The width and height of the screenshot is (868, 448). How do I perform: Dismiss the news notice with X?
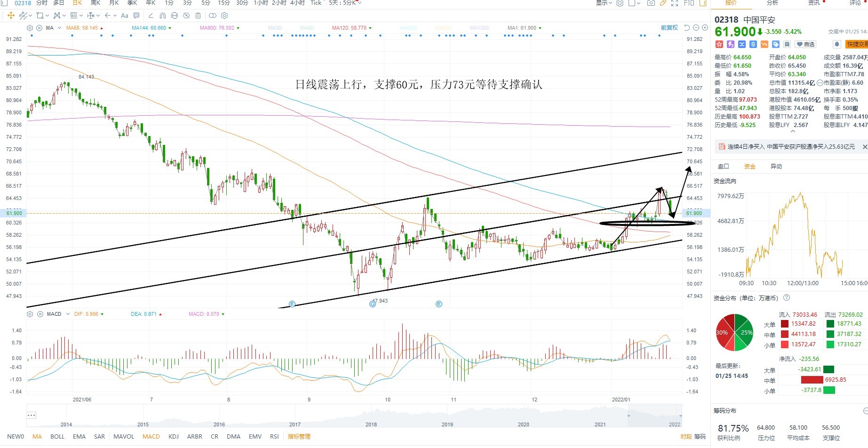click(865, 147)
